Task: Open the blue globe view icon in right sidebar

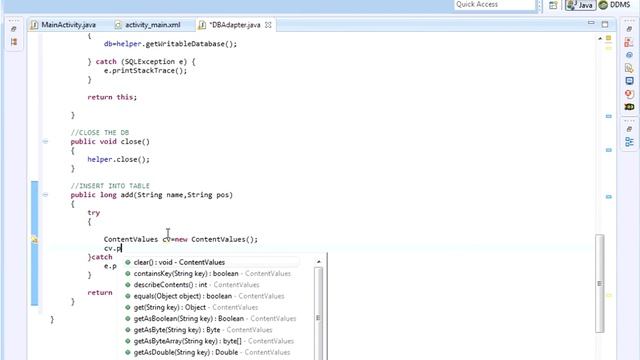Action: [x=629, y=55]
